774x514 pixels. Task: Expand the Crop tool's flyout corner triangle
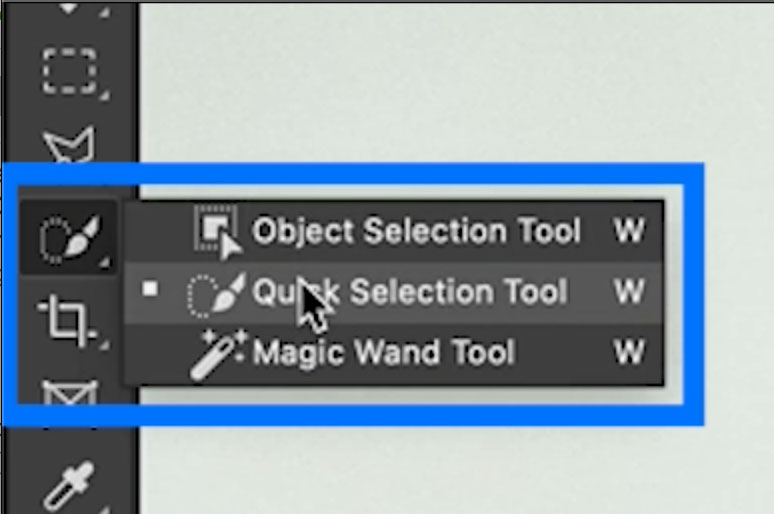click(104, 346)
